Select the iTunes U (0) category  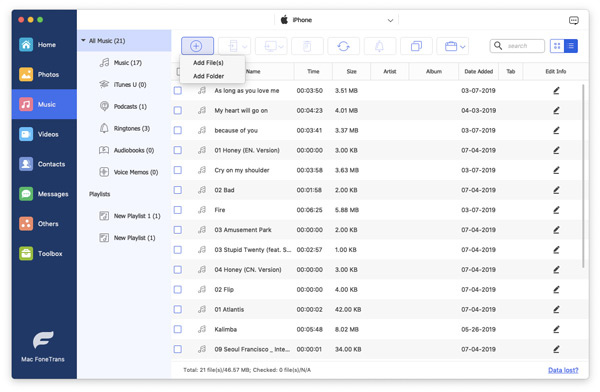click(124, 85)
